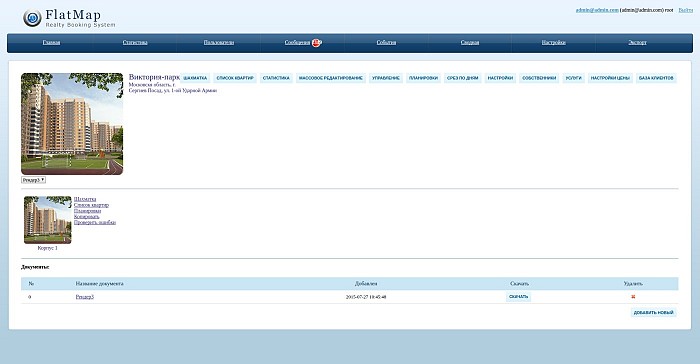Open the База клиентов tab
Image resolution: width=700 pixels, height=364 pixels.
(x=656, y=78)
